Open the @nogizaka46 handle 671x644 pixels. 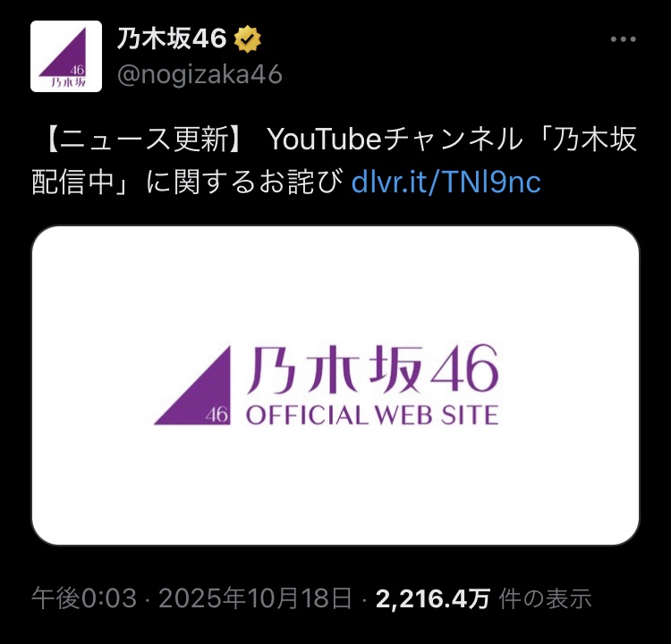[200, 75]
